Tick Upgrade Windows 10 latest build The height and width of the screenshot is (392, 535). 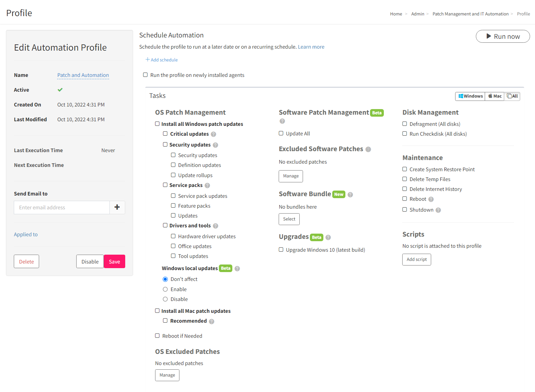(281, 250)
